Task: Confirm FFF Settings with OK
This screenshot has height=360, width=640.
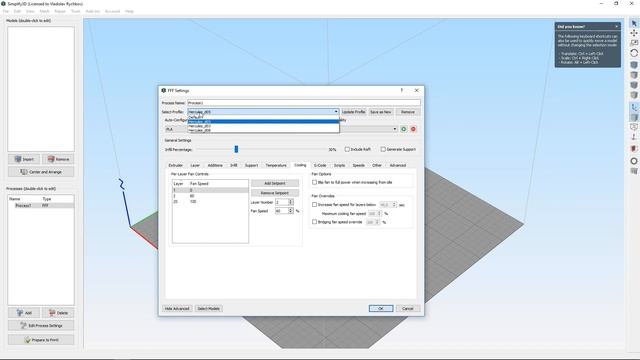Action: [x=381, y=309]
